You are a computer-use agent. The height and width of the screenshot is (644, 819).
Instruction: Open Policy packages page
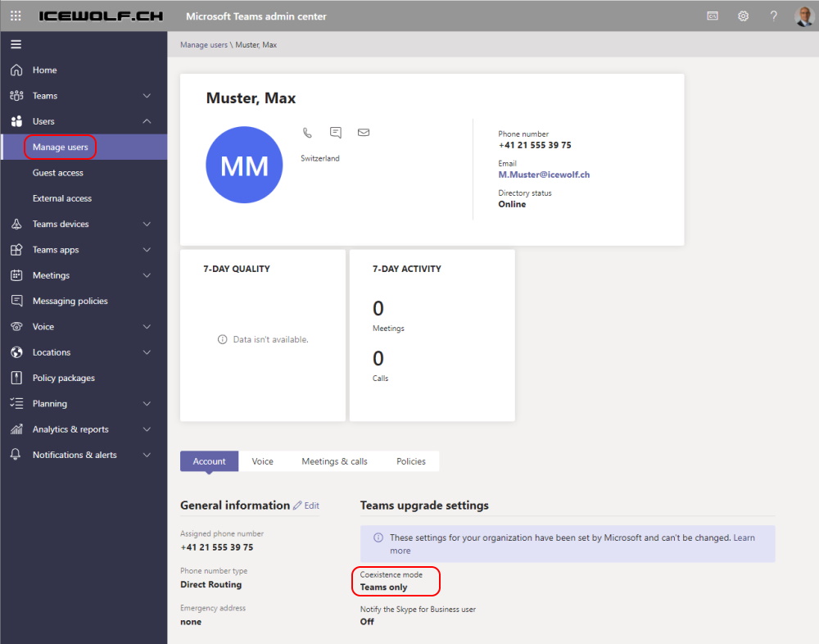point(84,378)
